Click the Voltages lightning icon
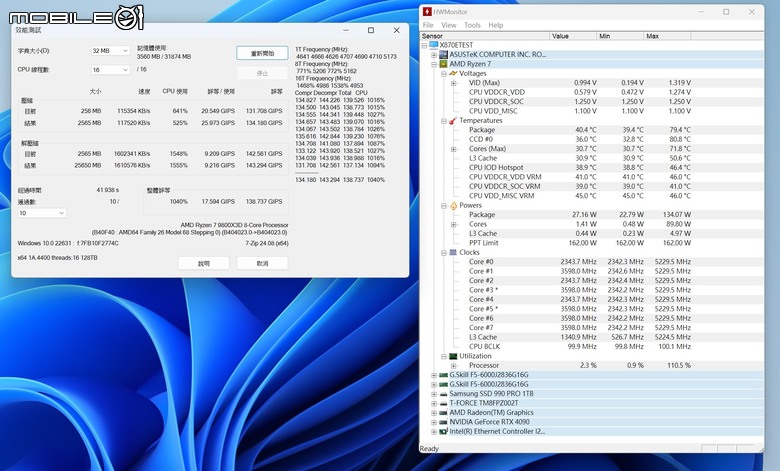780x471 pixels. pyautogui.click(x=453, y=73)
